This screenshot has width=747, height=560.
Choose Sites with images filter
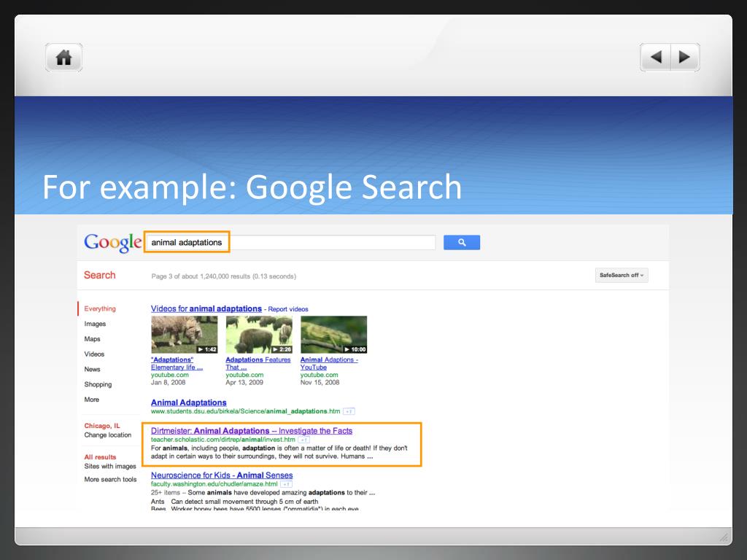(110, 466)
